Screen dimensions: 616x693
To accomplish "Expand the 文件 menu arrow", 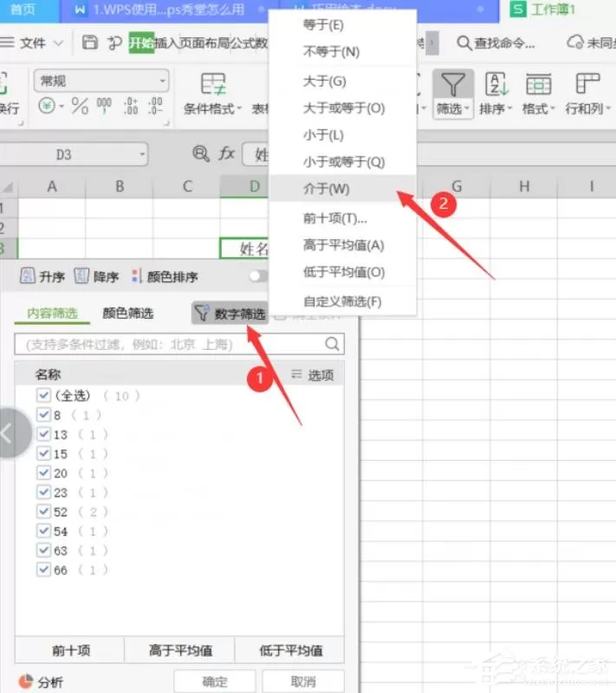I will point(58,42).
